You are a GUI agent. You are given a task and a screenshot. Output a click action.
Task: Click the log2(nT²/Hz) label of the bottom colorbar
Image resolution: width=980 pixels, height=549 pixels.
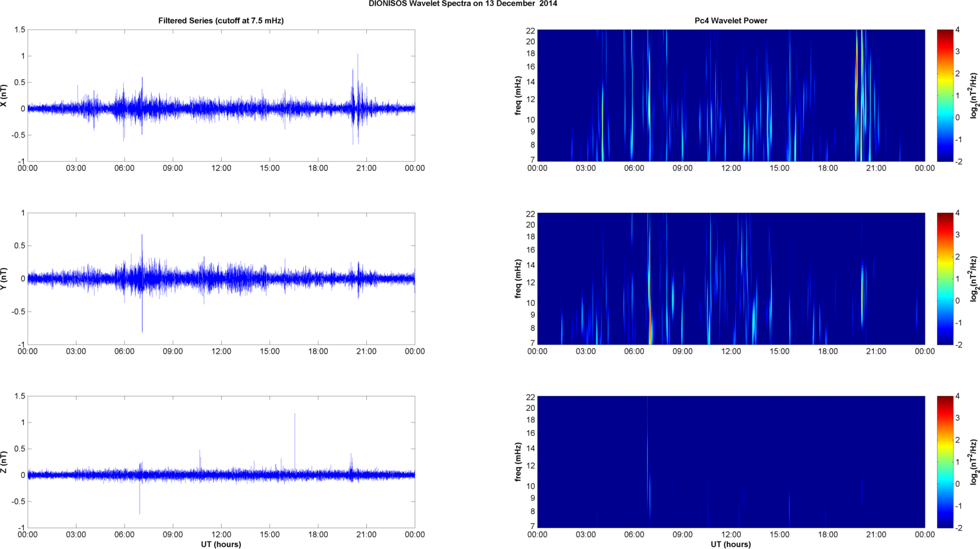click(974, 462)
